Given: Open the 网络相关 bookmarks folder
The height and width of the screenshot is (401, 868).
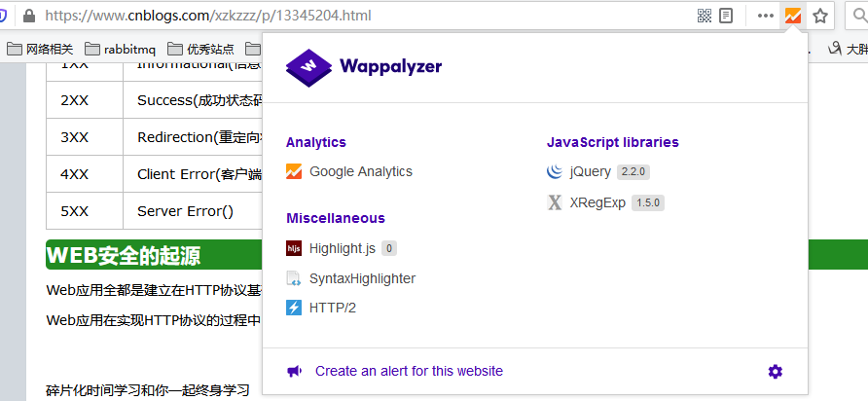Looking at the screenshot, I should pyautogui.click(x=39, y=49).
